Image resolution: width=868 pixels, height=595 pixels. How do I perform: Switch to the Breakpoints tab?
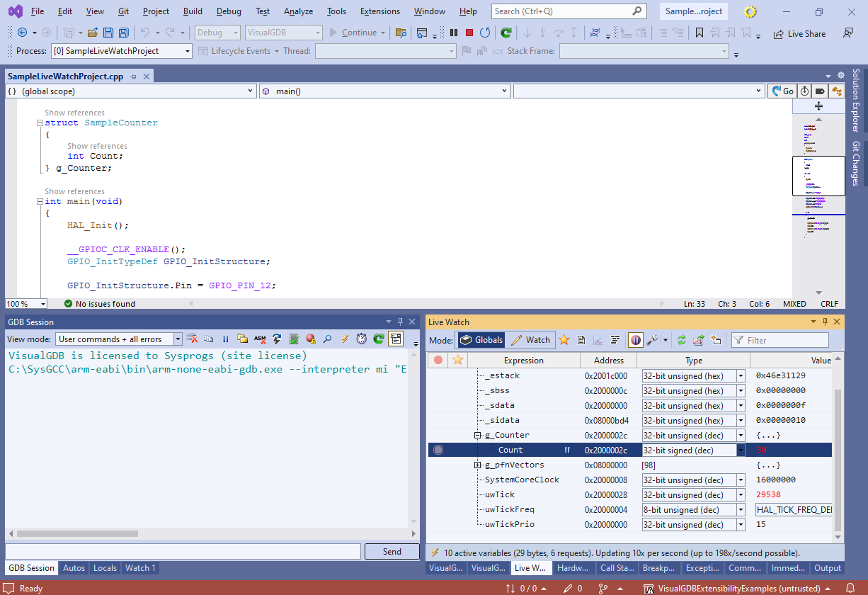tap(658, 567)
